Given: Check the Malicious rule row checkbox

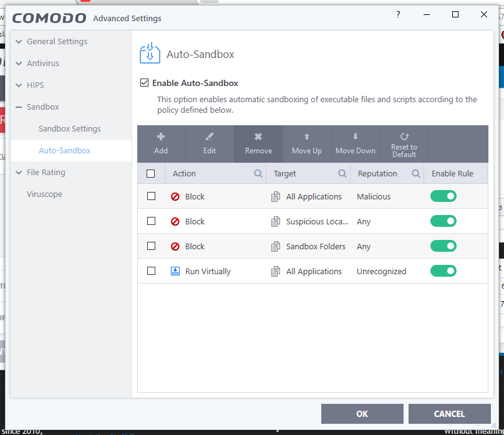Looking at the screenshot, I should [x=151, y=196].
